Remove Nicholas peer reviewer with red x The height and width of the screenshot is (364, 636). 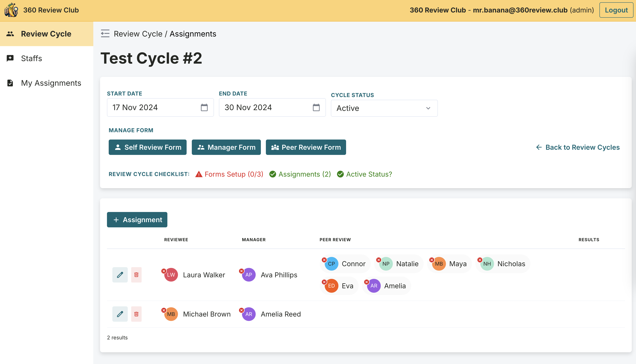pos(480,260)
